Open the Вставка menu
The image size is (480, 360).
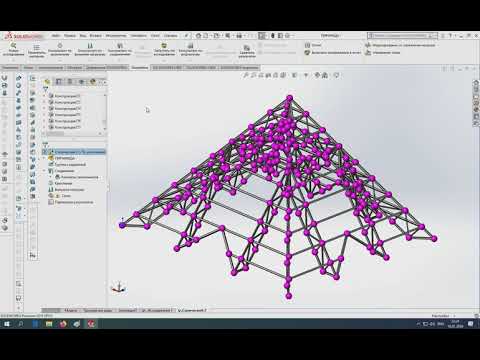(x=95, y=35)
